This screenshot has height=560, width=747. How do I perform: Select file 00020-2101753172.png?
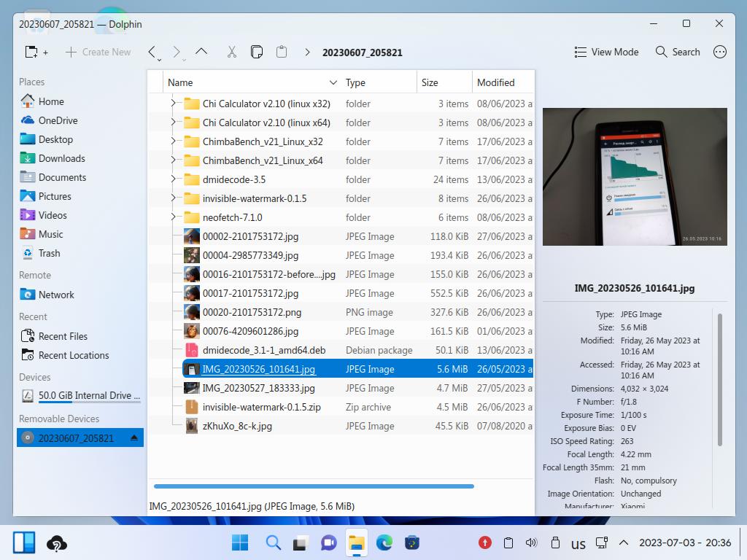252,312
